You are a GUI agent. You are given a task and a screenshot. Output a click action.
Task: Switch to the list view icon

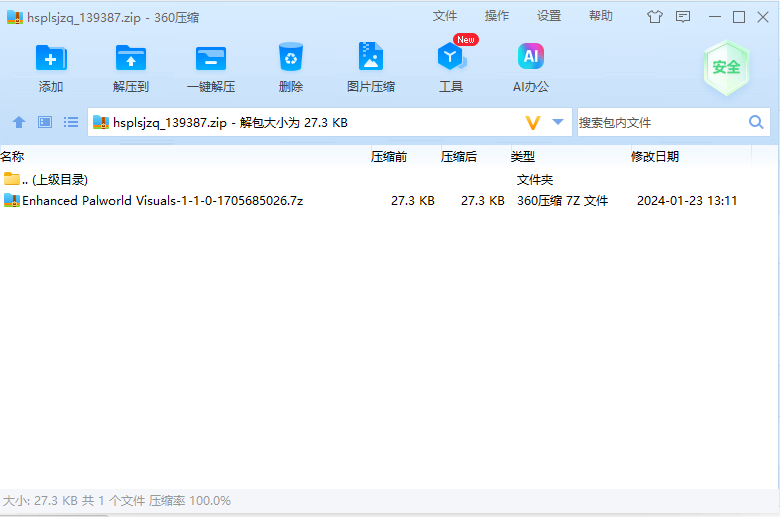coord(71,122)
